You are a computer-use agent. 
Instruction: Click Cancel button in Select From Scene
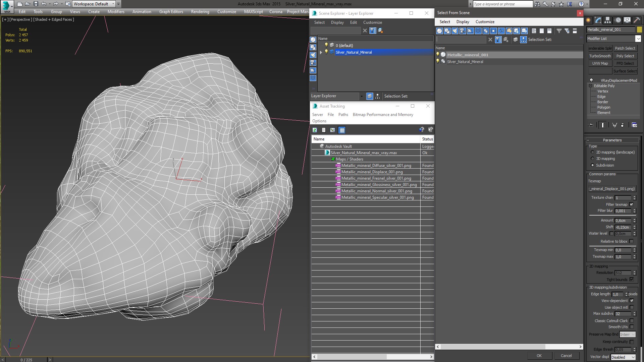click(x=566, y=356)
